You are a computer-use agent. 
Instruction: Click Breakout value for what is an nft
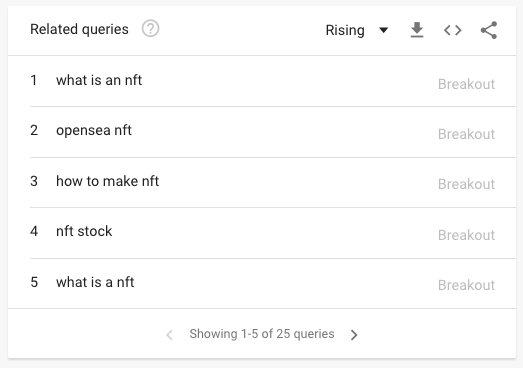tap(466, 84)
